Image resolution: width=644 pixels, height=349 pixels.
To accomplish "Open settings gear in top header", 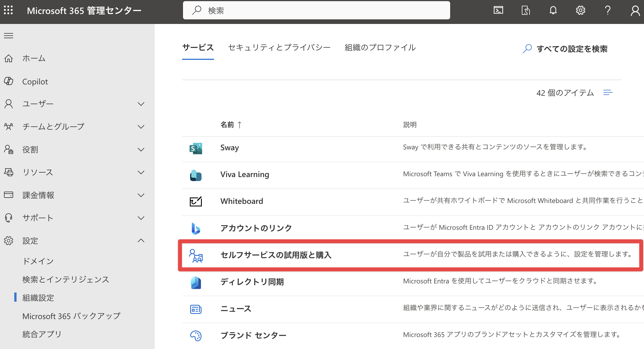I will click(x=580, y=11).
